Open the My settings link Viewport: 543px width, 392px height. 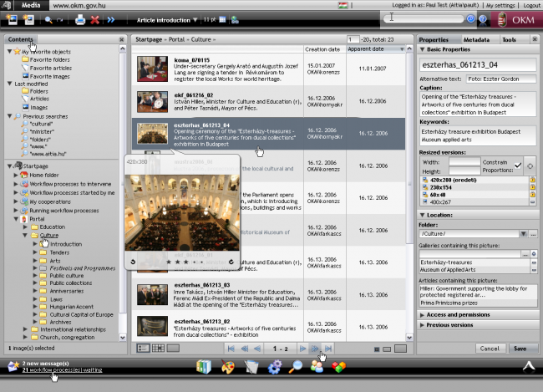(500, 5)
